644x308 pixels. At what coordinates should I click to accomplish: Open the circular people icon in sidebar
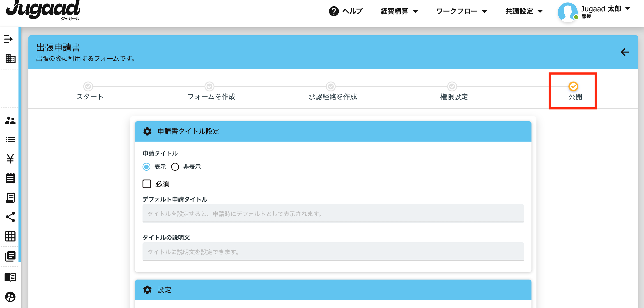pos(10,297)
